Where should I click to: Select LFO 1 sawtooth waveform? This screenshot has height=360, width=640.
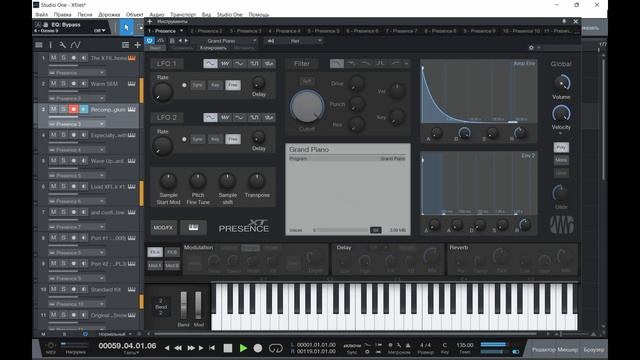(x=225, y=64)
